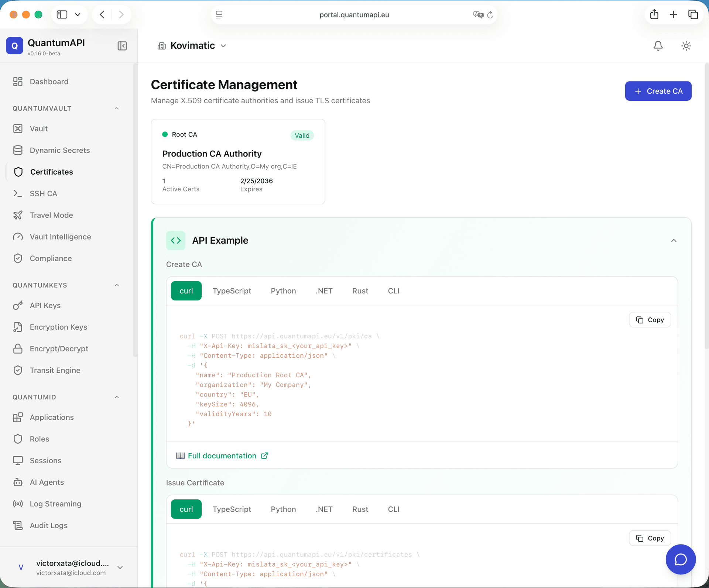Switch Create CA example to Python

pyautogui.click(x=283, y=290)
